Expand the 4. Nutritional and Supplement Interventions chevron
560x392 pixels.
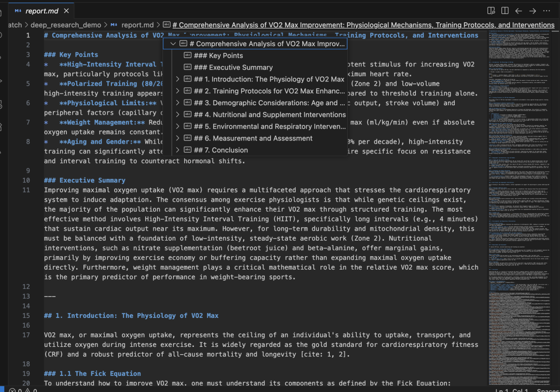click(x=178, y=115)
